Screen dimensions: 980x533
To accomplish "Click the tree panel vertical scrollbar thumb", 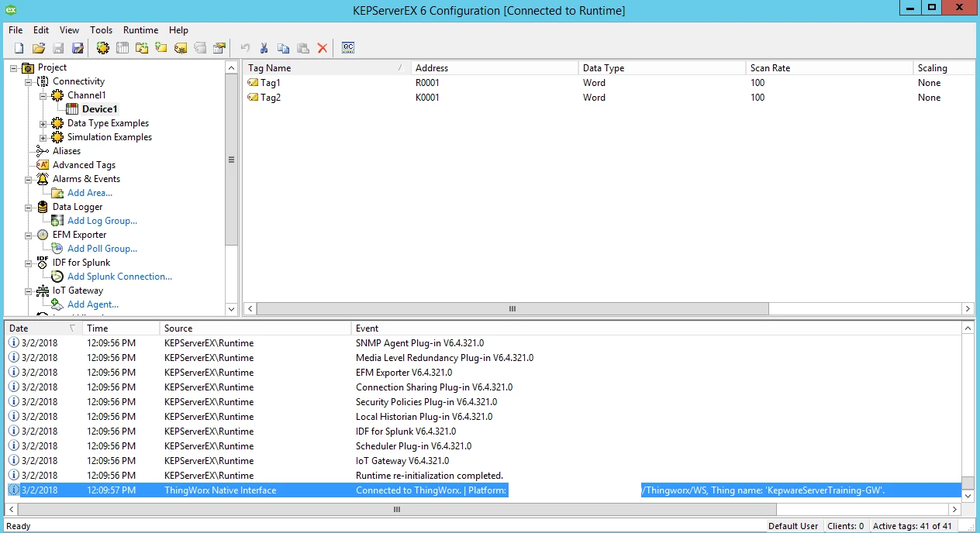I will (x=231, y=160).
